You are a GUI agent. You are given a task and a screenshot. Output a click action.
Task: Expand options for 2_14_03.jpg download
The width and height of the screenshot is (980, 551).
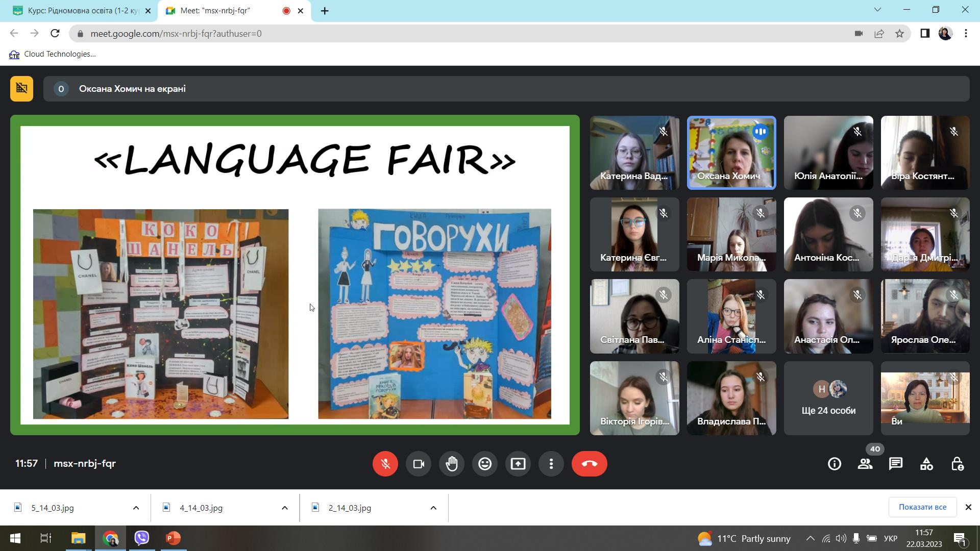pos(433,508)
